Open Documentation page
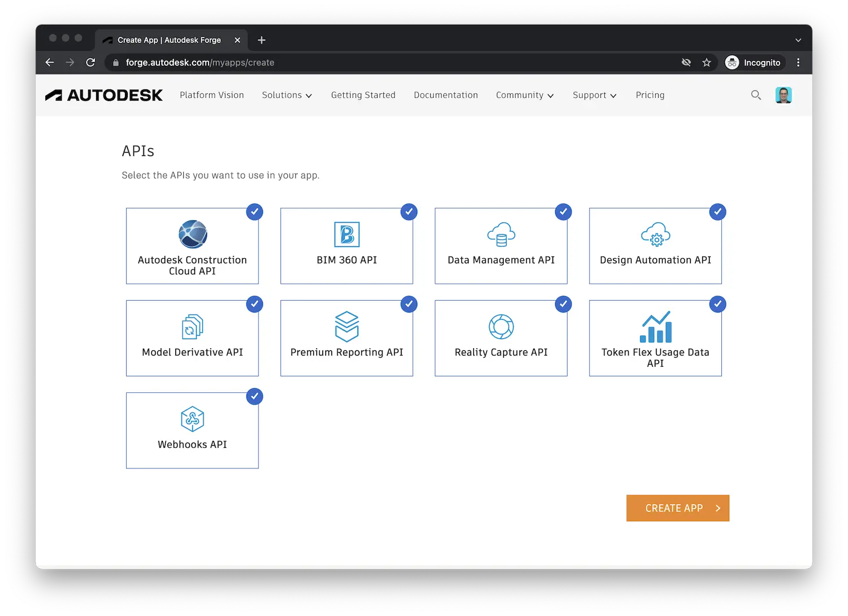 pyautogui.click(x=446, y=95)
